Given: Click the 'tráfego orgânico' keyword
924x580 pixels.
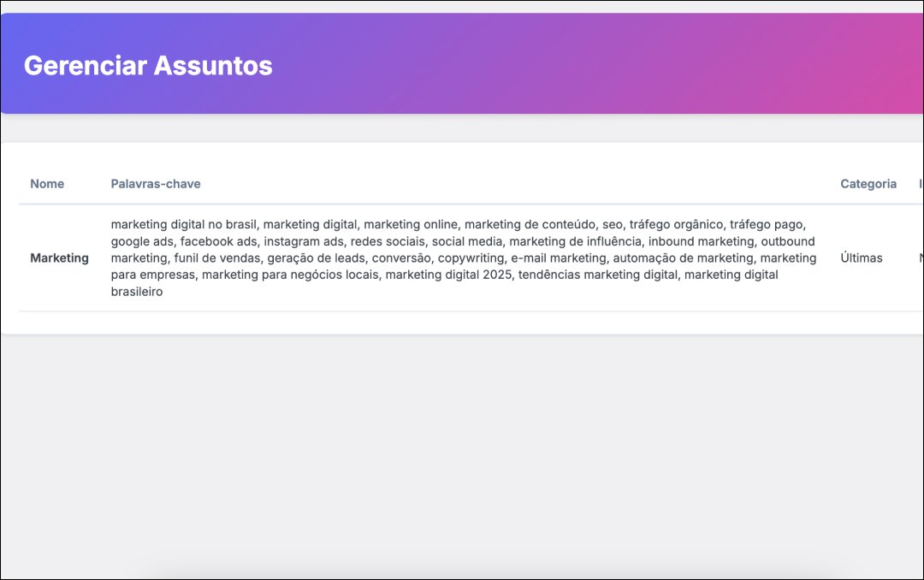Looking at the screenshot, I should click(676, 224).
